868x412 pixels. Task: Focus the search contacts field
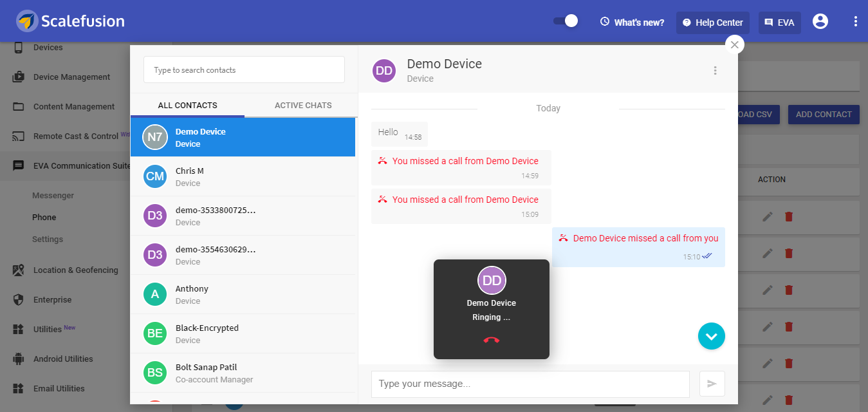(x=244, y=70)
